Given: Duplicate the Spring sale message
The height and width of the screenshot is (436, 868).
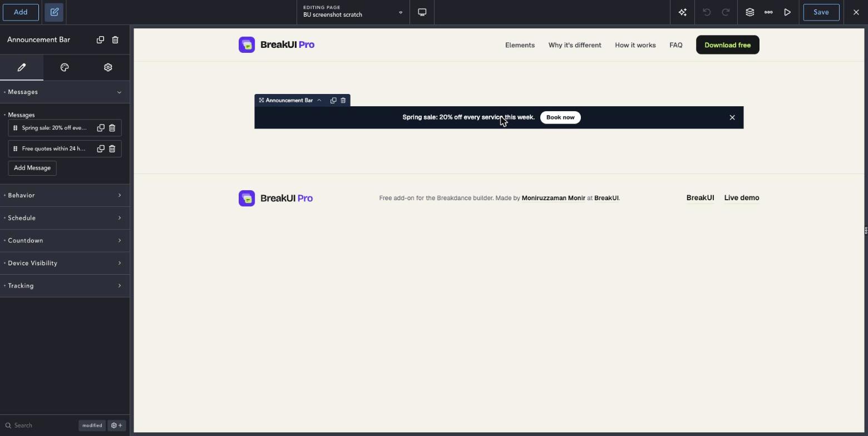Looking at the screenshot, I should point(101,128).
